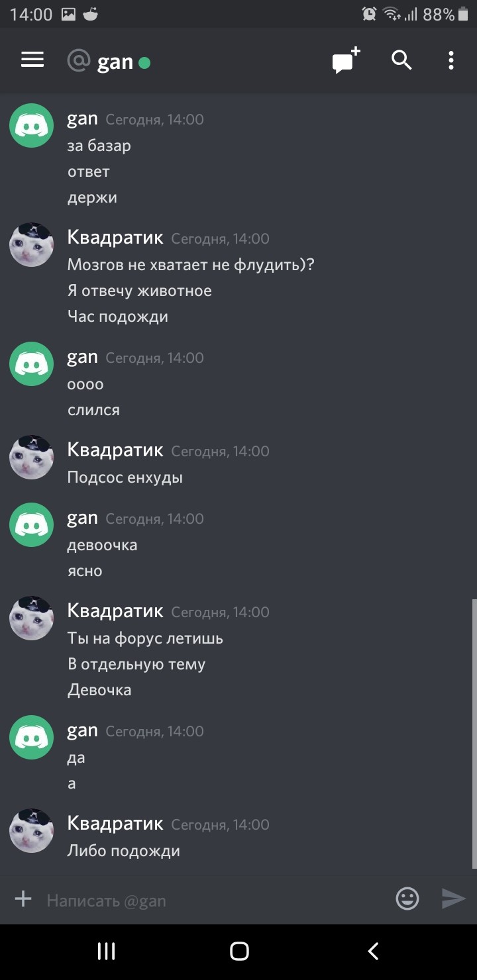This screenshot has width=477, height=980.
Task: Tap the message 'Мозгов не хватает не флудить)?'
Action: [191, 265]
